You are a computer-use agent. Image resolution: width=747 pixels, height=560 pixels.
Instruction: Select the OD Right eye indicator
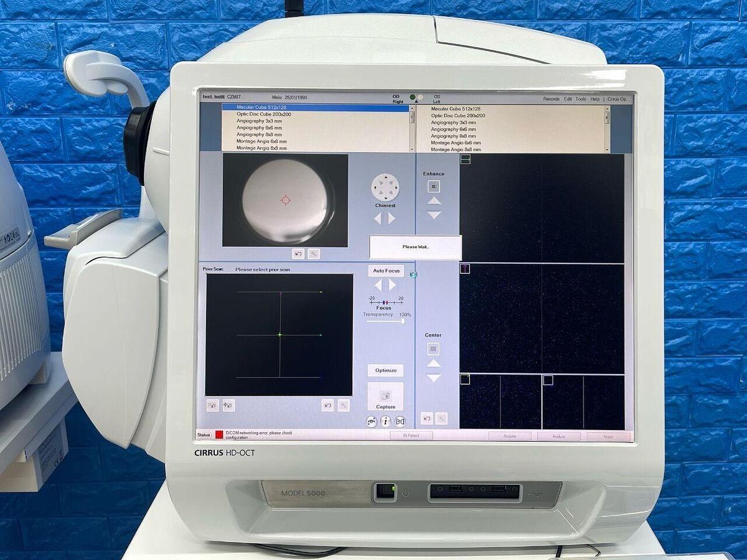(x=413, y=98)
